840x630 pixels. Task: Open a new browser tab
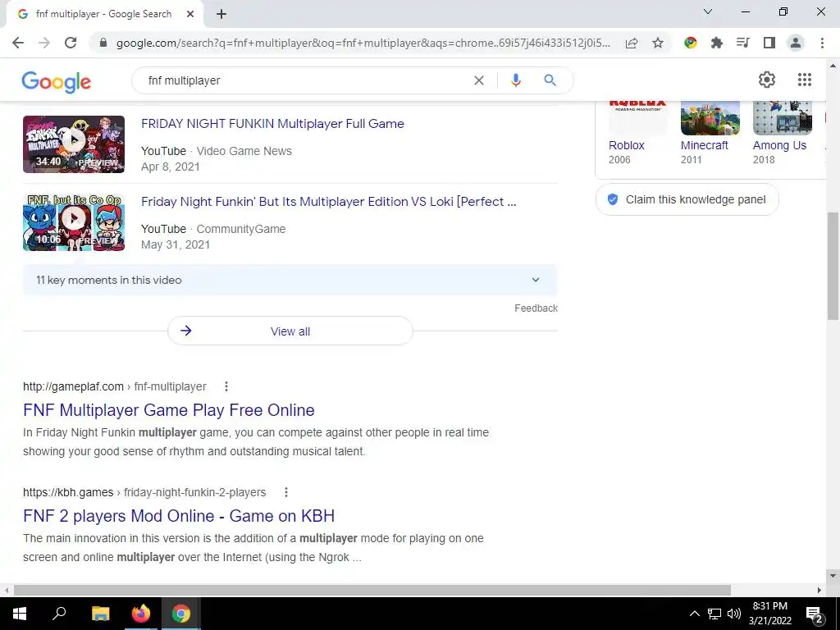tap(221, 14)
